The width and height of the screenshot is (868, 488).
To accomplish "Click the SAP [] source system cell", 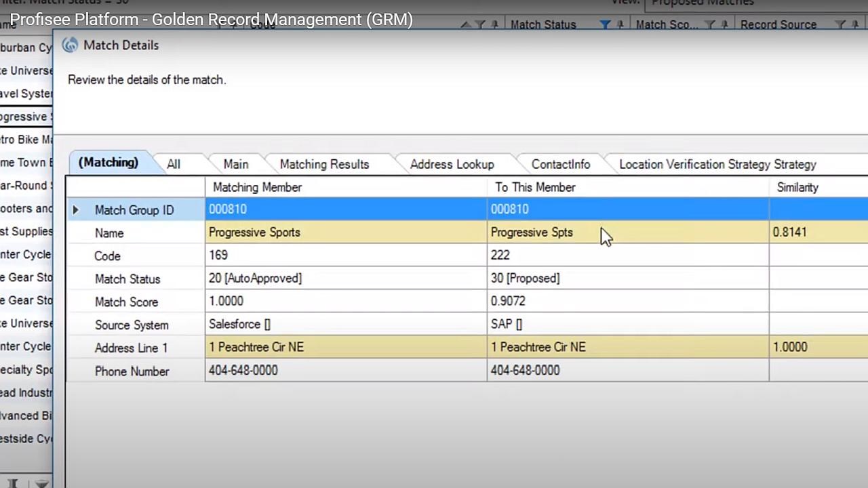I will pos(628,325).
